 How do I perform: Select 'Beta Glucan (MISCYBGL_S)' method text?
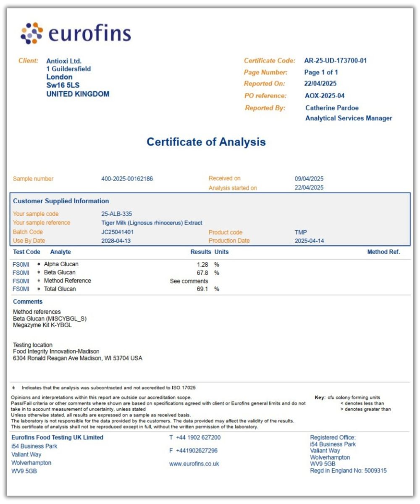(x=50, y=319)
